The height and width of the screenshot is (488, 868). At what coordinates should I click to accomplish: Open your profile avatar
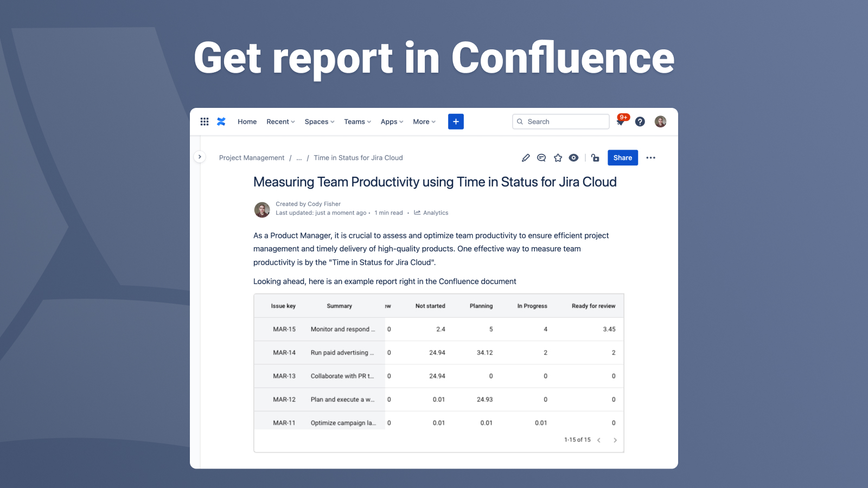pyautogui.click(x=660, y=121)
